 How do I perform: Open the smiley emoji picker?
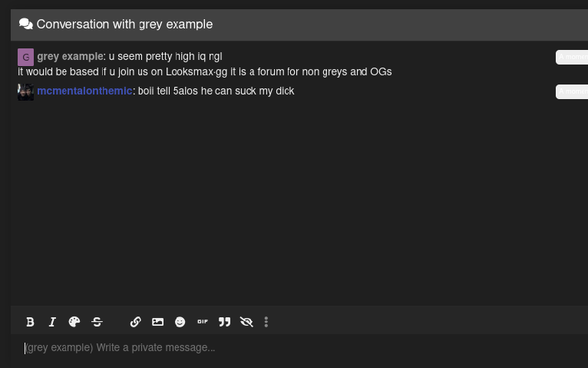pos(180,322)
